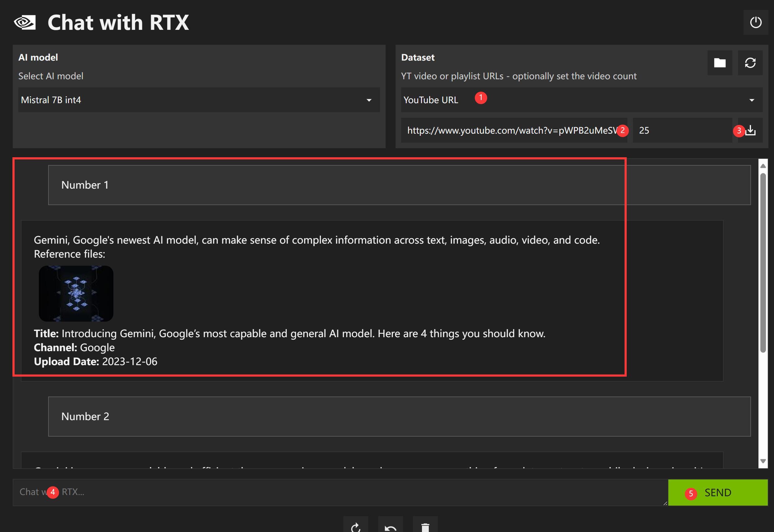Click the 'Chat with RTX' heading

point(118,22)
